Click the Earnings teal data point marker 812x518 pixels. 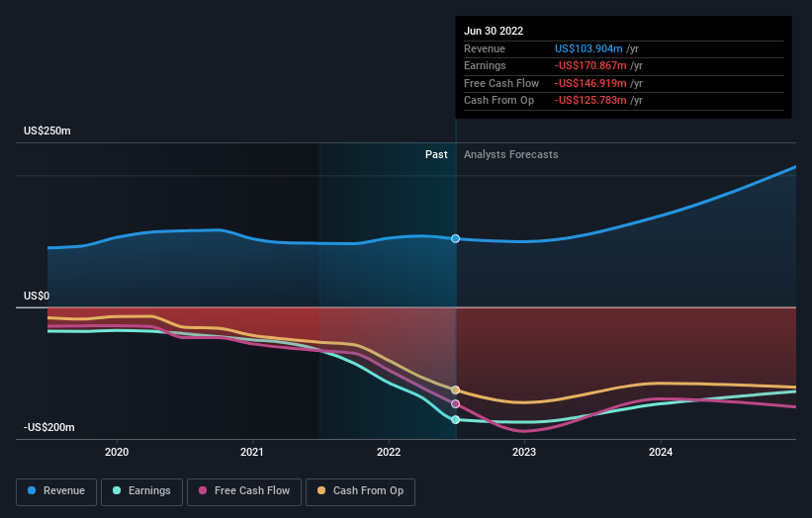[x=455, y=420]
